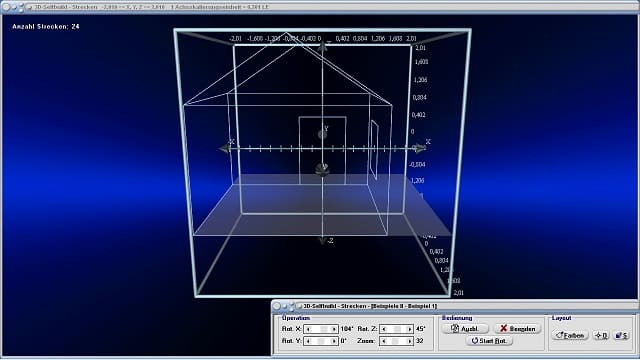Click the Rot. Z value 45°
The width and height of the screenshot is (640, 360).
(421, 329)
